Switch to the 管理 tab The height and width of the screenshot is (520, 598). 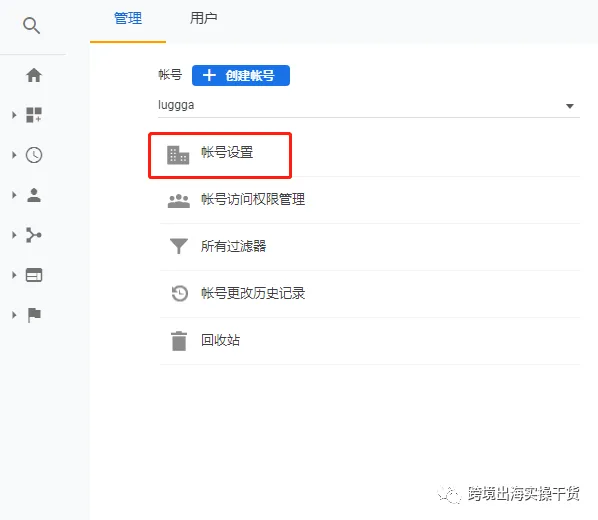(x=128, y=19)
